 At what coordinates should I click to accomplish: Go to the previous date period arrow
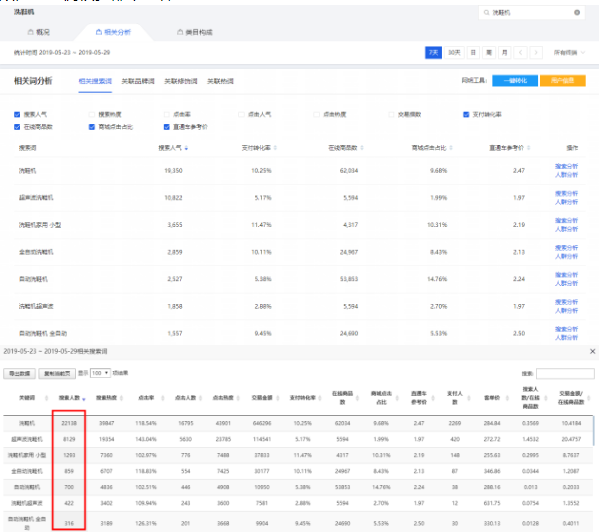coord(521,53)
